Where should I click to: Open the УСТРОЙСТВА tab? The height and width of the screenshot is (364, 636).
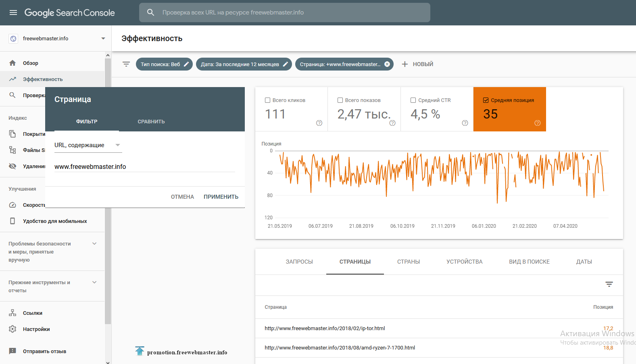tap(465, 262)
